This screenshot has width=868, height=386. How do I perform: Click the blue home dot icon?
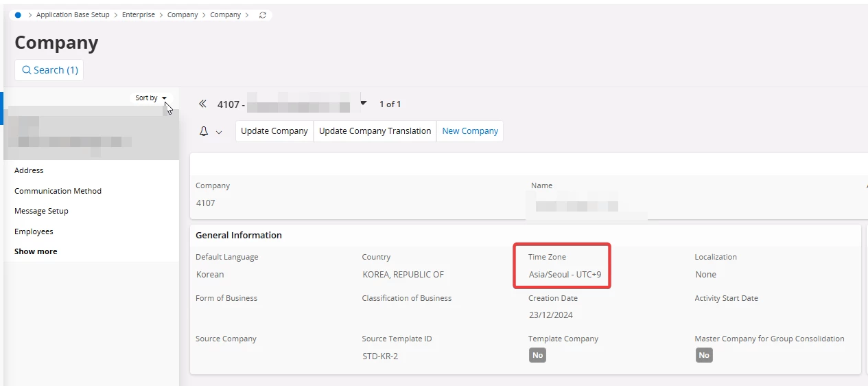click(18, 14)
